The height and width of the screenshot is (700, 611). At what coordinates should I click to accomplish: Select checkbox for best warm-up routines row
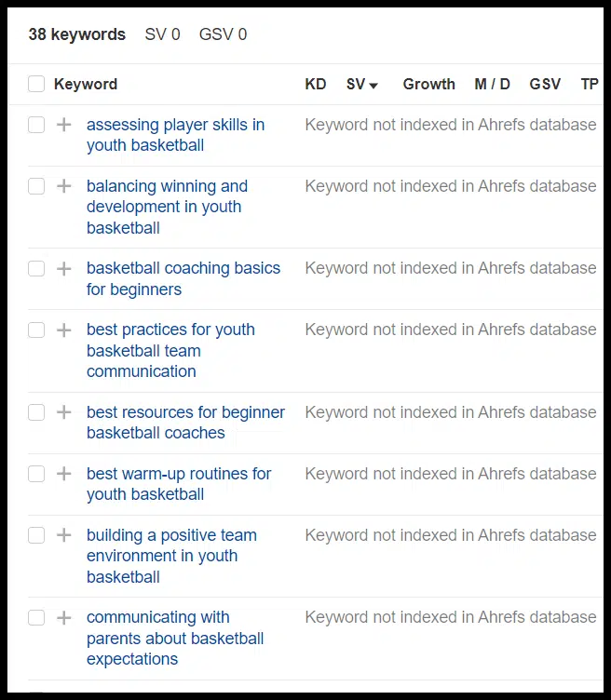click(x=36, y=474)
